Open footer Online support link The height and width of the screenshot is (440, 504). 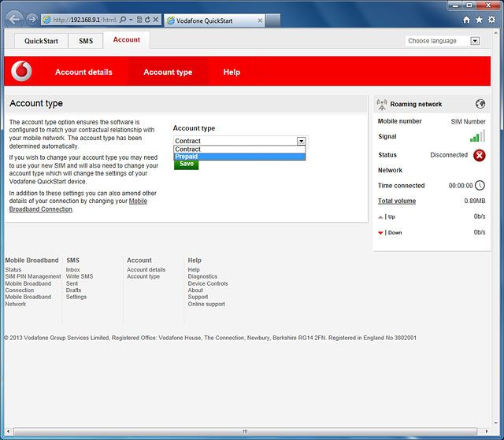tap(206, 304)
